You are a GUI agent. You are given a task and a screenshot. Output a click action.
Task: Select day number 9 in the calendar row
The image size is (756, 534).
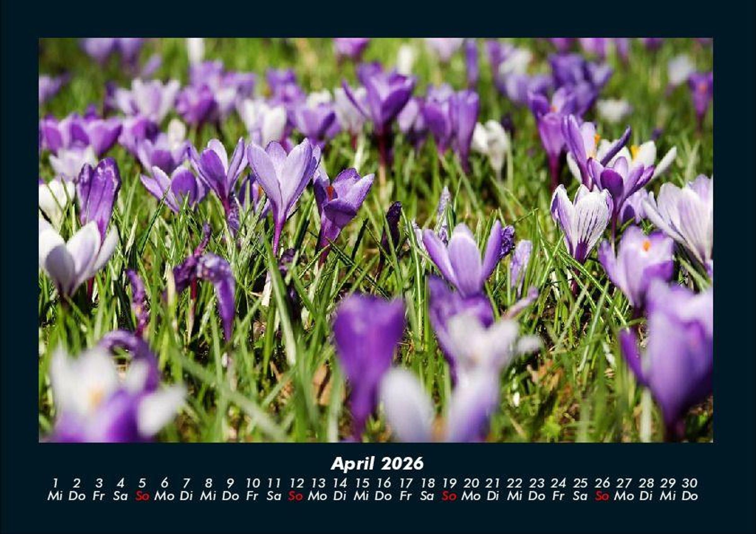click(230, 483)
